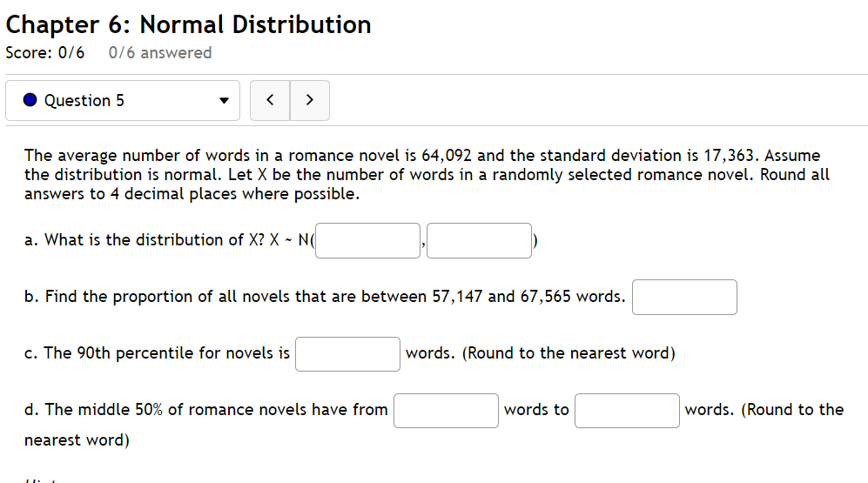Viewport: 868px width, 483px height.
Task: Click the problem statement about romance novels
Action: coord(427,174)
